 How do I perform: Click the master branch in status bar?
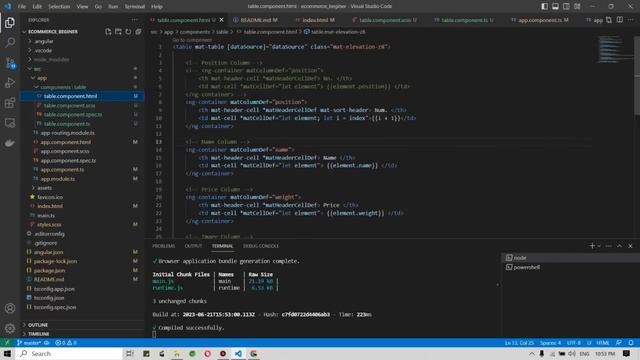pyautogui.click(x=29, y=343)
